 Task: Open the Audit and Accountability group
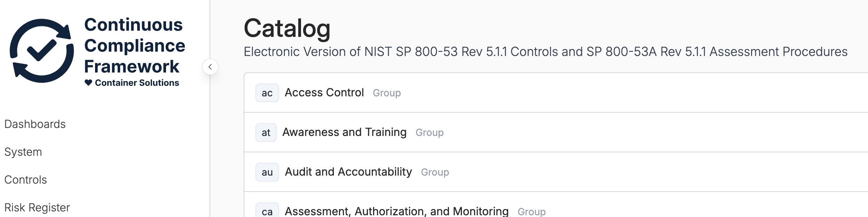(348, 172)
